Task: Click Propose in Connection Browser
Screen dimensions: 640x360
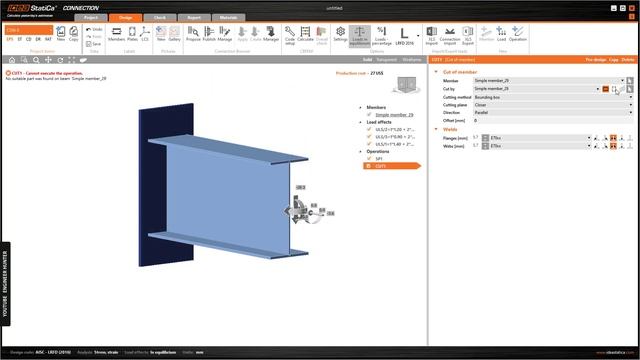Action: pos(193,34)
